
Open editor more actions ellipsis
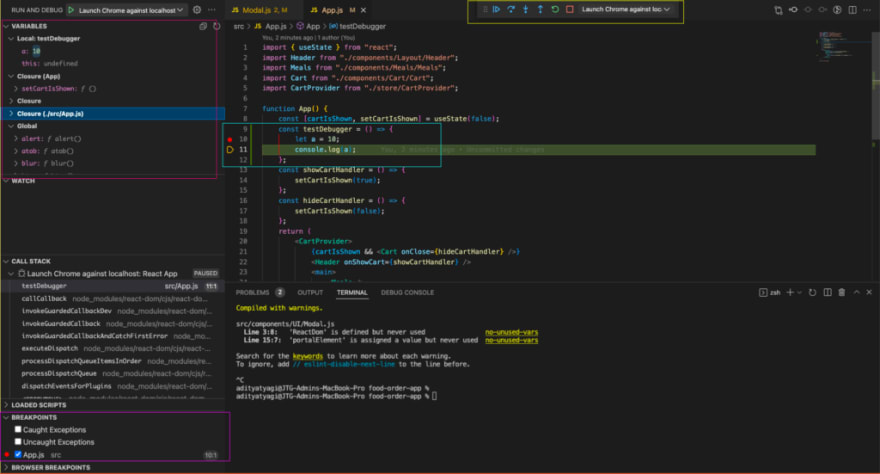click(867, 10)
